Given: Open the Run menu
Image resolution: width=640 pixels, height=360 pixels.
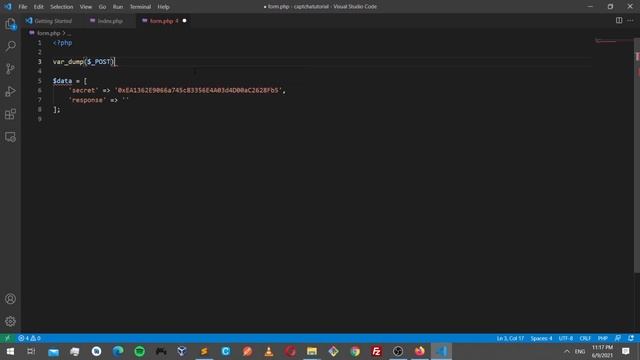Looking at the screenshot, I should (118, 7).
